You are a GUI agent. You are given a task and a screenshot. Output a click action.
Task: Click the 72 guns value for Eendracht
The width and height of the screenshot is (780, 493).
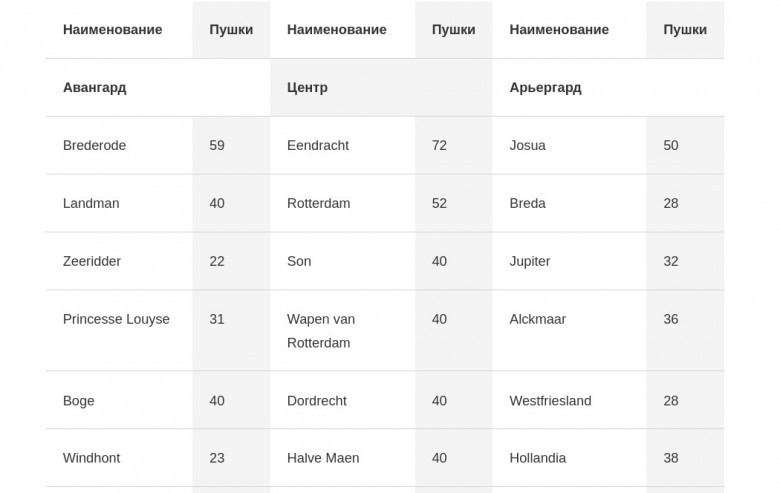point(439,145)
